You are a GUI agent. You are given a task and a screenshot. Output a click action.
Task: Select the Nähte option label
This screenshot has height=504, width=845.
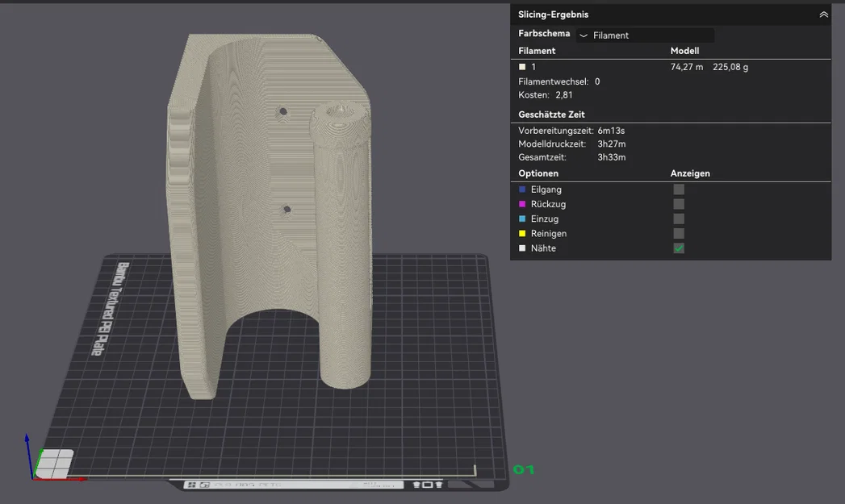(543, 248)
